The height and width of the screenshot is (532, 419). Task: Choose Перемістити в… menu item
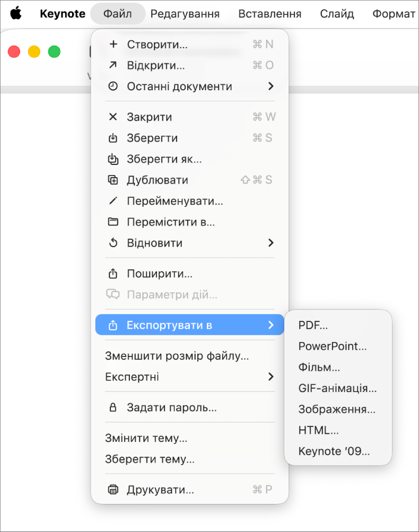tap(190, 222)
